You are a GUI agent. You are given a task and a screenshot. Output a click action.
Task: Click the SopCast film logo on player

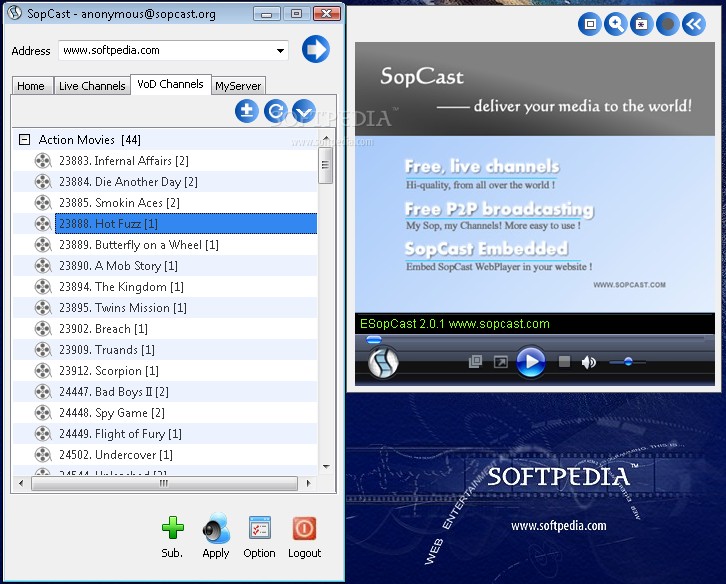(x=383, y=363)
